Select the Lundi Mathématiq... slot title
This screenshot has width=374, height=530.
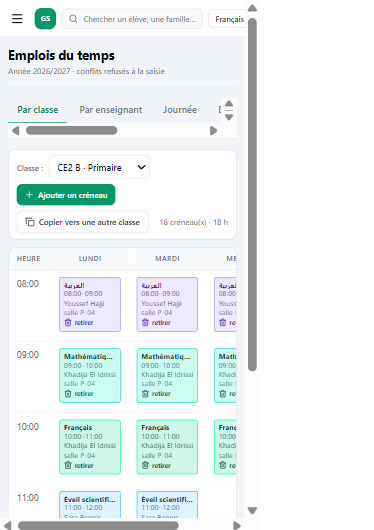point(88,356)
